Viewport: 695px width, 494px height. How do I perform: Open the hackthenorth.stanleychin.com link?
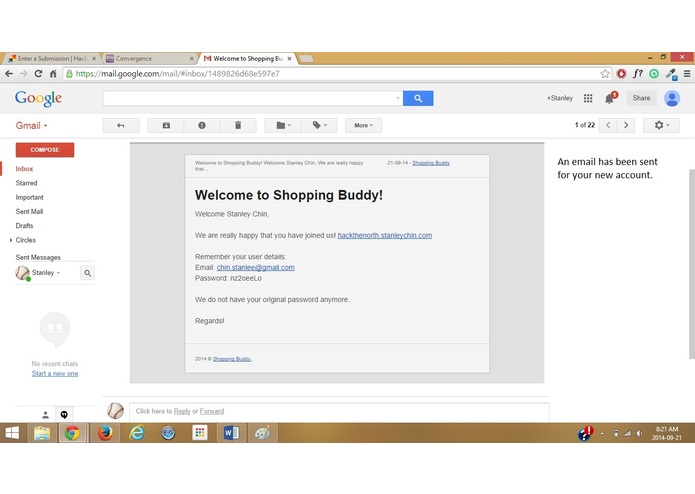coord(385,235)
